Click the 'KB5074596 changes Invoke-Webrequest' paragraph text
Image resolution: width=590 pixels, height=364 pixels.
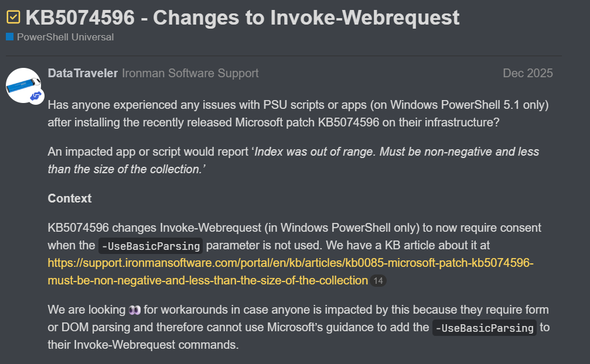[293, 227]
